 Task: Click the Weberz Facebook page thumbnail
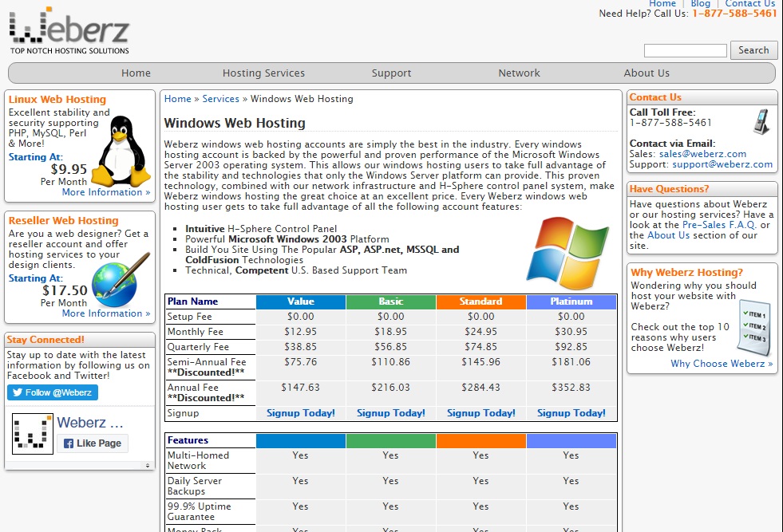coord(33,434)
